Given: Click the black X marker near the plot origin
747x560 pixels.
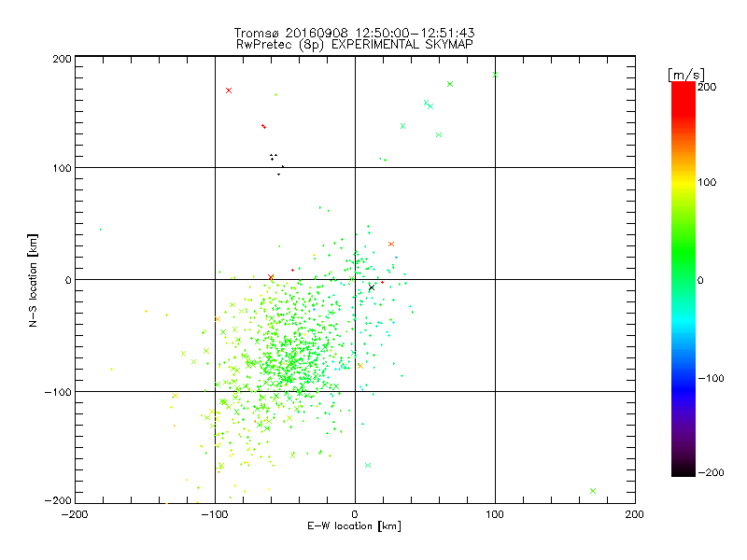Looking at the screenshot, I should (372, 287).
